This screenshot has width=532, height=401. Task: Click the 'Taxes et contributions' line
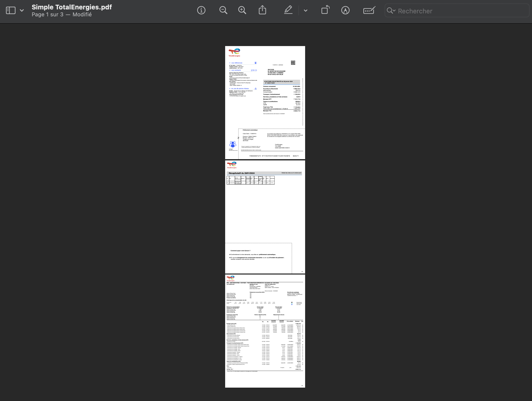point(282,101)
